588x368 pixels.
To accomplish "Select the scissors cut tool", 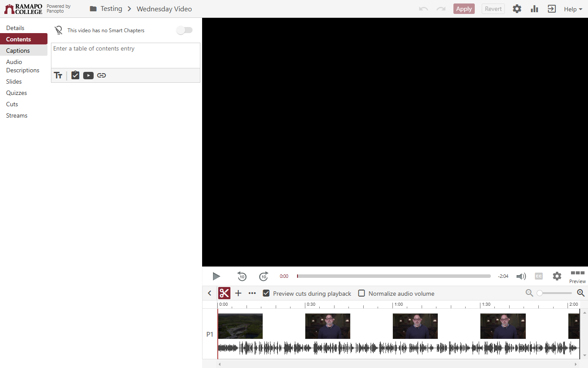I will point(224,293).
